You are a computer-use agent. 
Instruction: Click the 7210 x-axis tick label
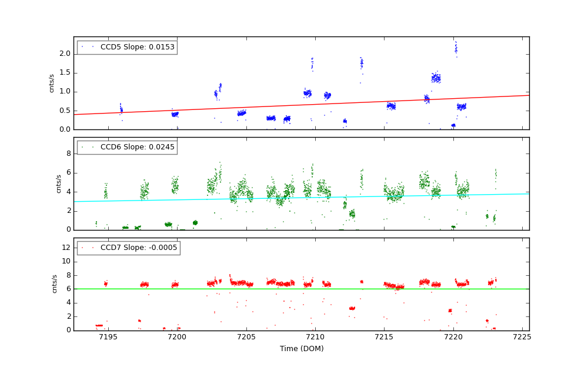pos(315,337)
